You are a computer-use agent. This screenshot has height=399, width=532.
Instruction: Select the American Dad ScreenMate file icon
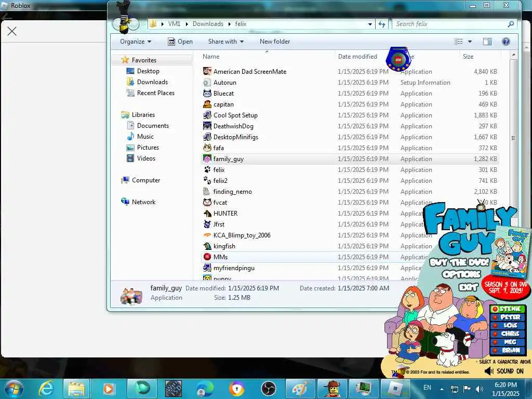click(207, 71)
